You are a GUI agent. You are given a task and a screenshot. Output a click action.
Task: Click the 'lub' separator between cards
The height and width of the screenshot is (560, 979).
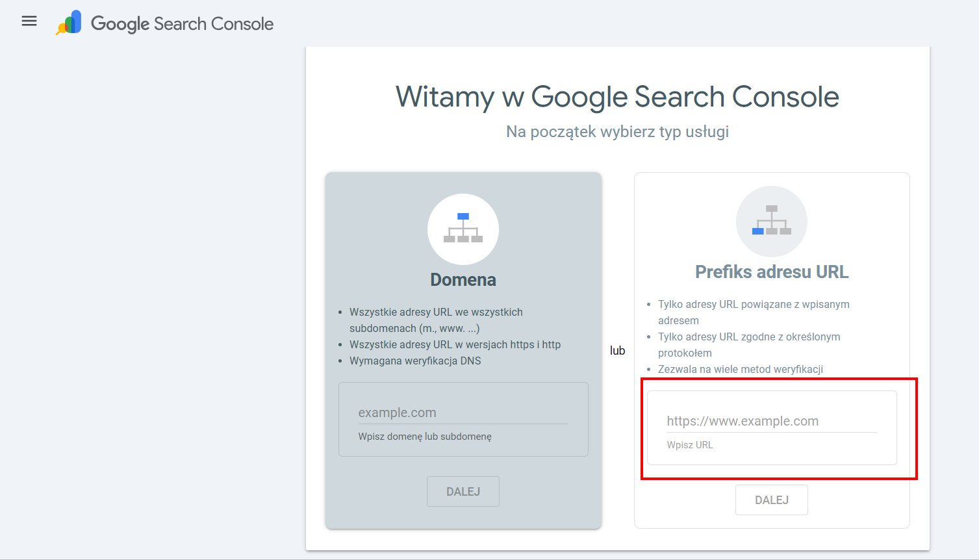[617, 351]
